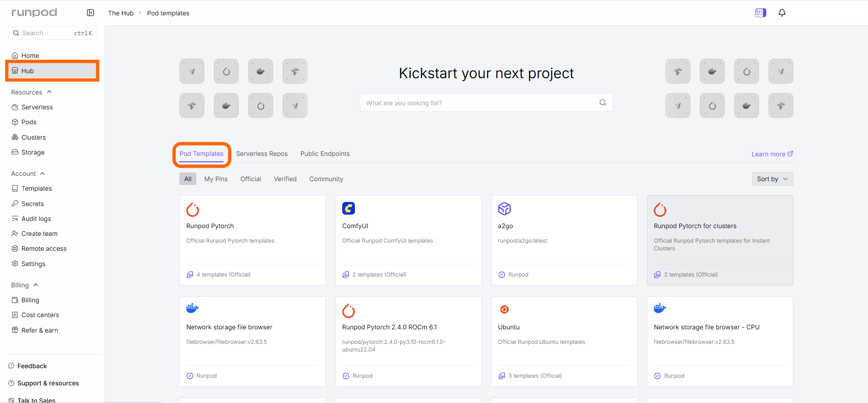Click the Serverless cloud icon

point(15,107)
